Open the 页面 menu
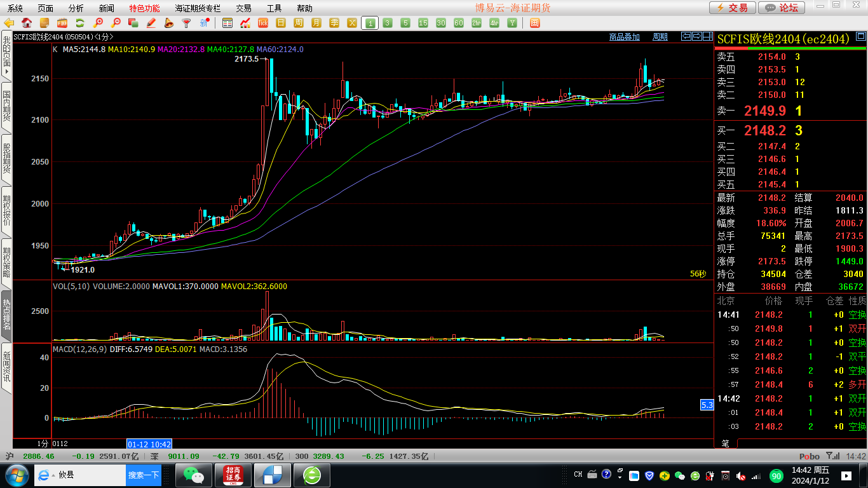868x488 pixels. click(x=46, y=8)
